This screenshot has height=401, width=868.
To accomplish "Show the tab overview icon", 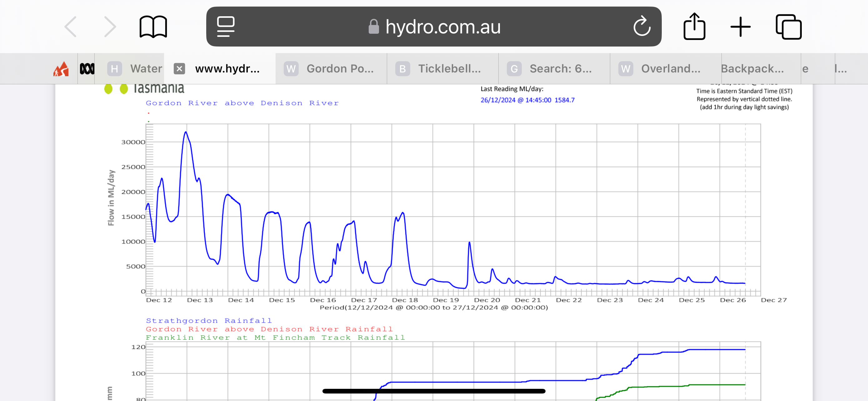I will 788,27.
